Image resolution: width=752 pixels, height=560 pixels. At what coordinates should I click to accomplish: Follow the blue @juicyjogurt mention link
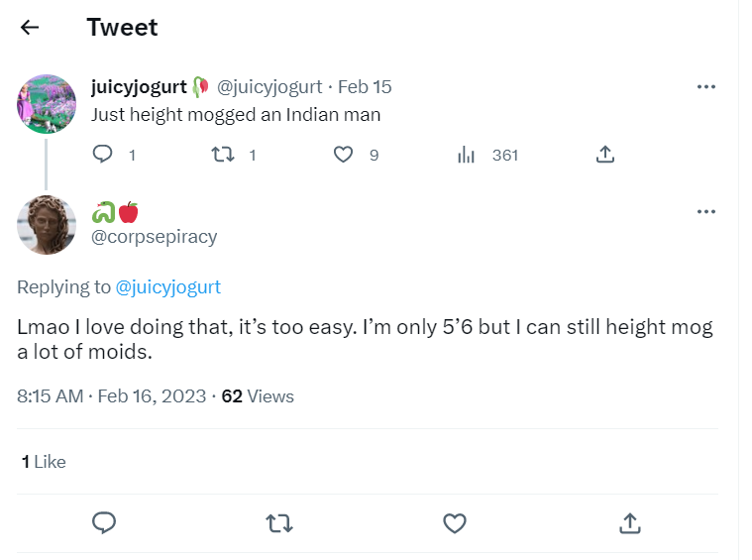(x=167, y=287)
